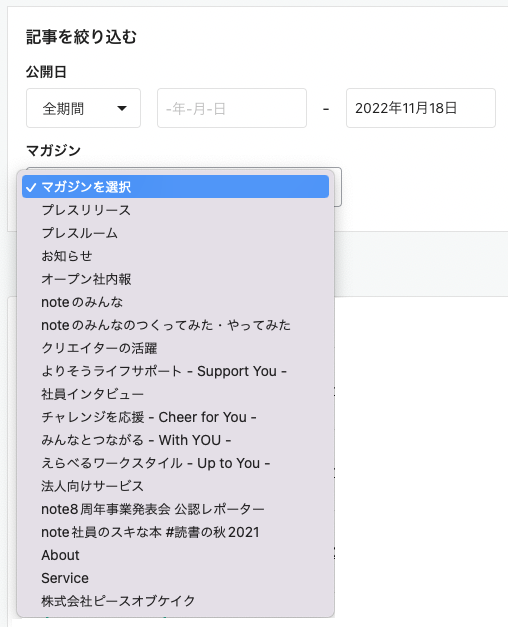This screenshot has height=627, width=508.
Task: Select the マガジンを選択 option
Action: (x=175, y=186)
